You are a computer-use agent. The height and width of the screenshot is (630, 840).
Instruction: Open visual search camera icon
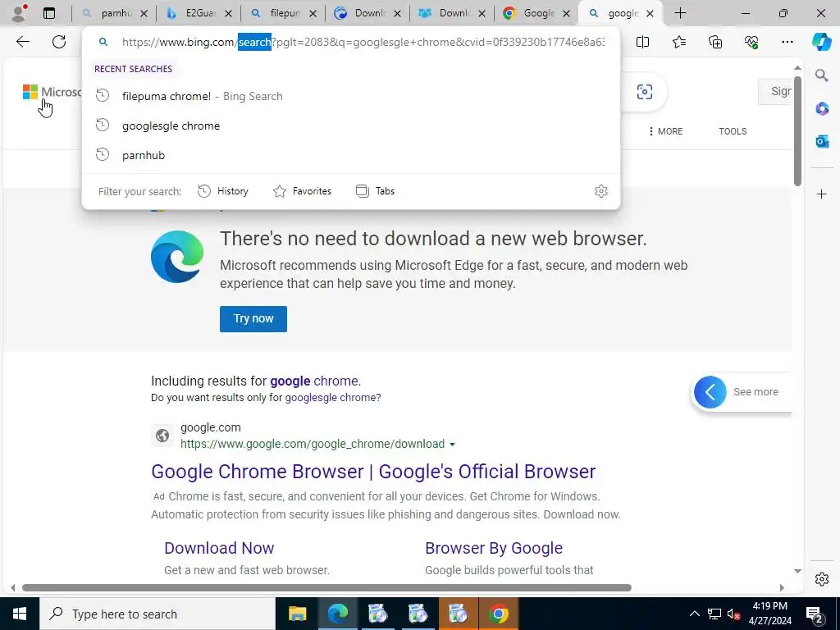pyautogui.click(x=645, y=92)
